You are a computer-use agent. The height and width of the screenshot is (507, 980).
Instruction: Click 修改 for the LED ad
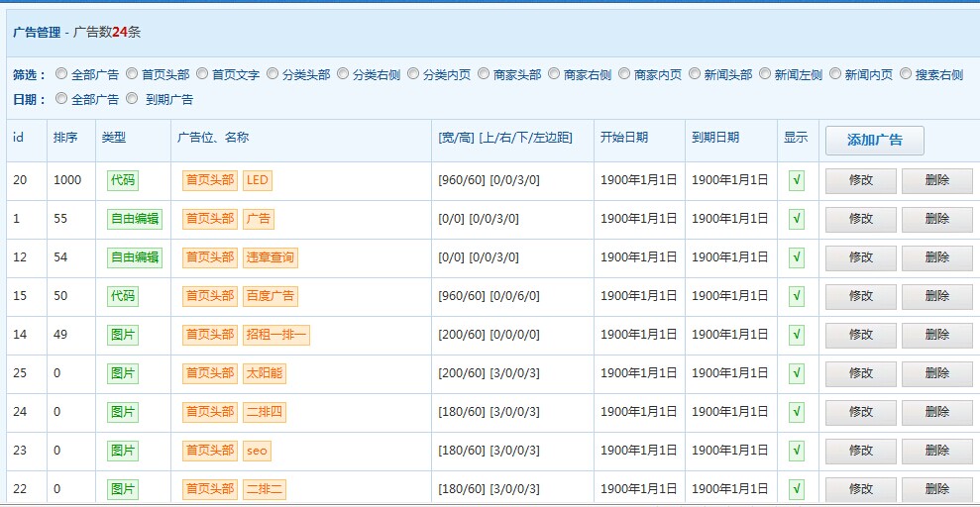coord(860,180)
